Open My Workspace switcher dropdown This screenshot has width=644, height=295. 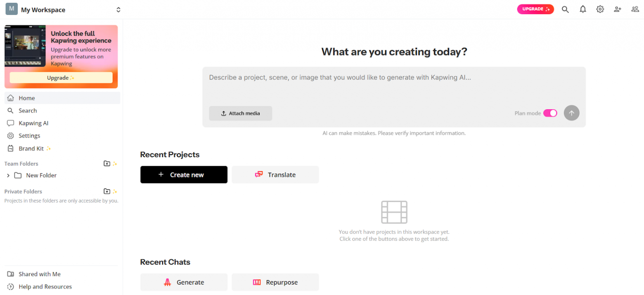coord(118,9)
